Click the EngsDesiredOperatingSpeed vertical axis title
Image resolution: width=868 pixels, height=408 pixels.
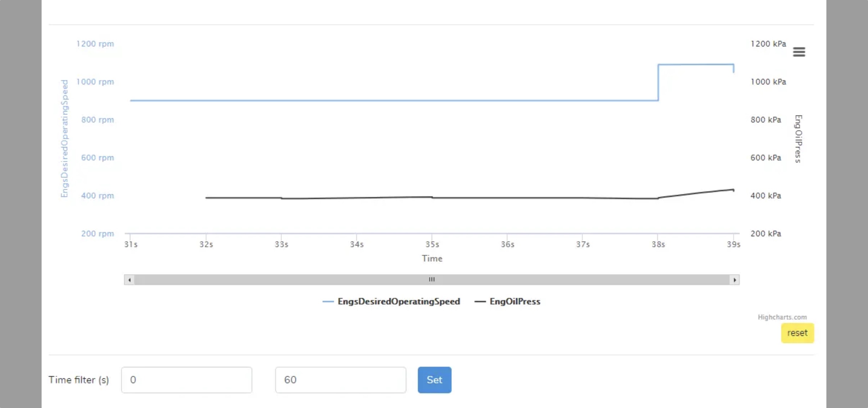tap(65, 138)
